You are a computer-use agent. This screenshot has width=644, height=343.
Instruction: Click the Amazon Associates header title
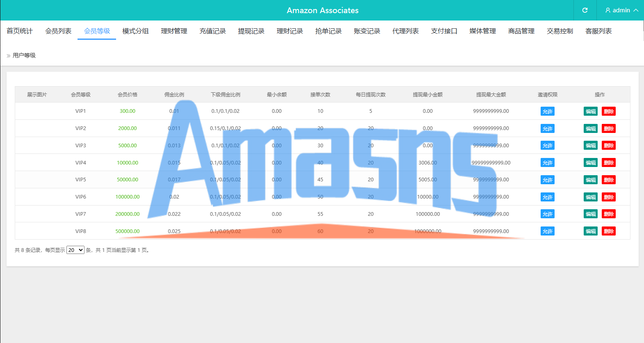click(x=322, y=10)
